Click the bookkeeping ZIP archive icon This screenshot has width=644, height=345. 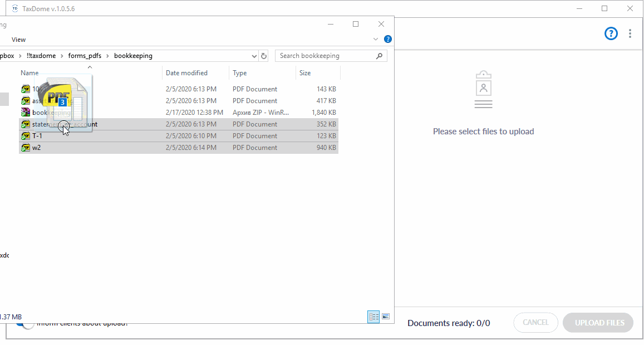(x=26, y=113)
